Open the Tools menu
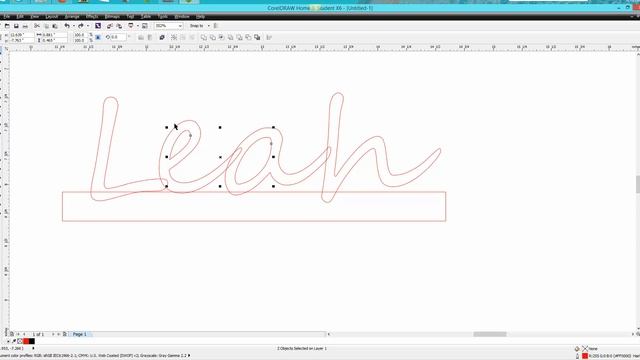The height and width of the screenshot is (360, 640). coord(162,17)
